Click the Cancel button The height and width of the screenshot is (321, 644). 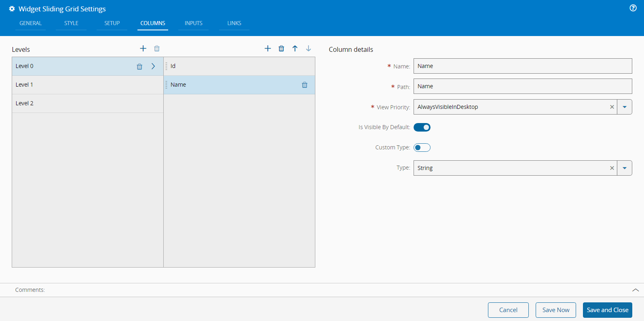(x=508, y=310)
